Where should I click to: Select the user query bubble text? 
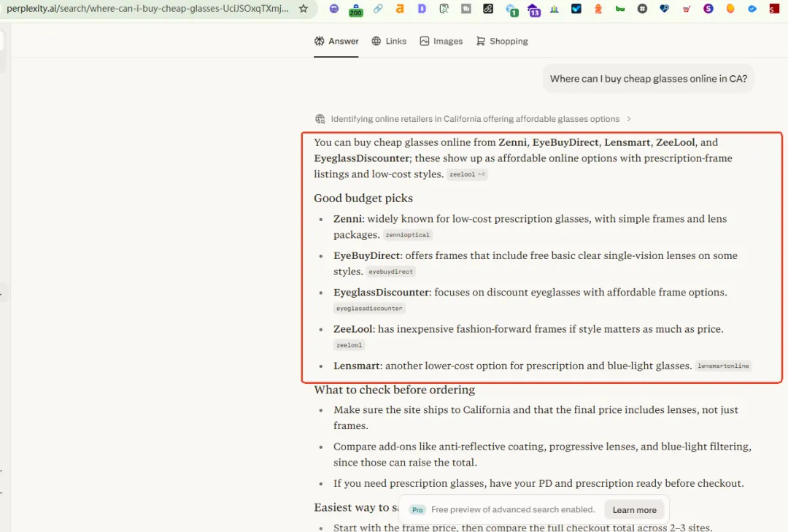649,78
